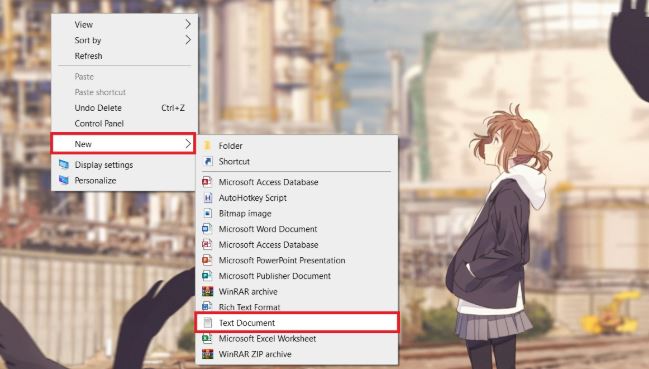The height and width of the screenshot is (369, 649).
Task: Select Undo Delete in context menu
Action: [124, 108]
